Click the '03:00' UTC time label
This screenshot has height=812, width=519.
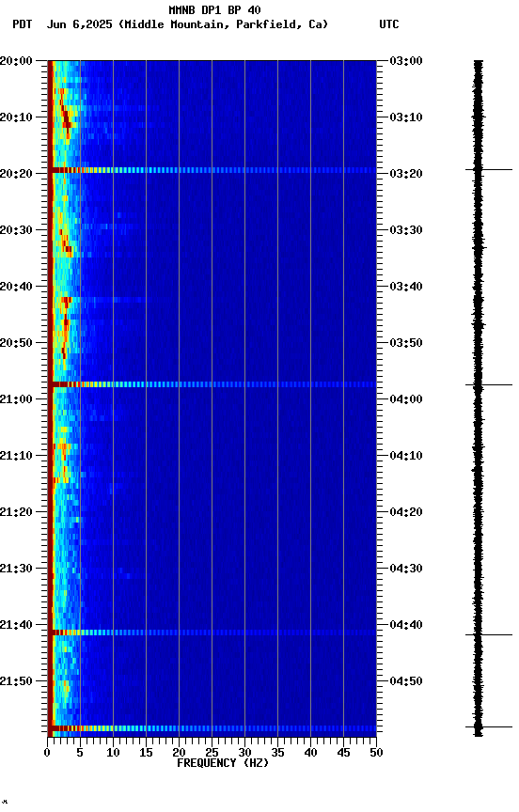[406, 61]
